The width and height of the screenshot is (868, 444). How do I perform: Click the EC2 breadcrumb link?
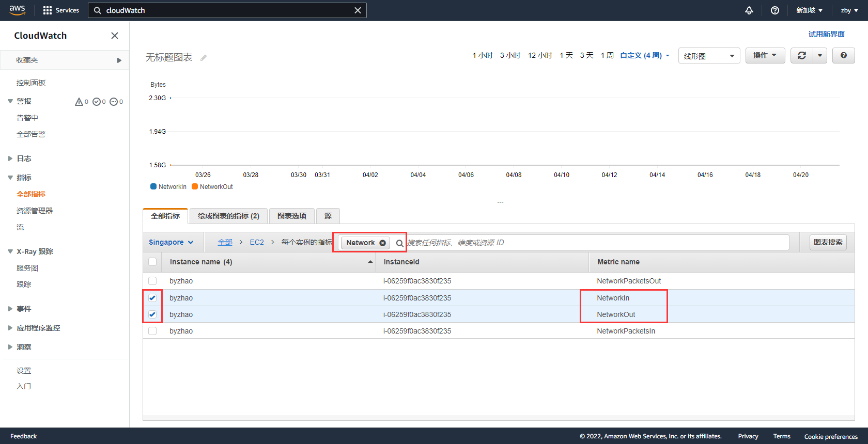257,242
